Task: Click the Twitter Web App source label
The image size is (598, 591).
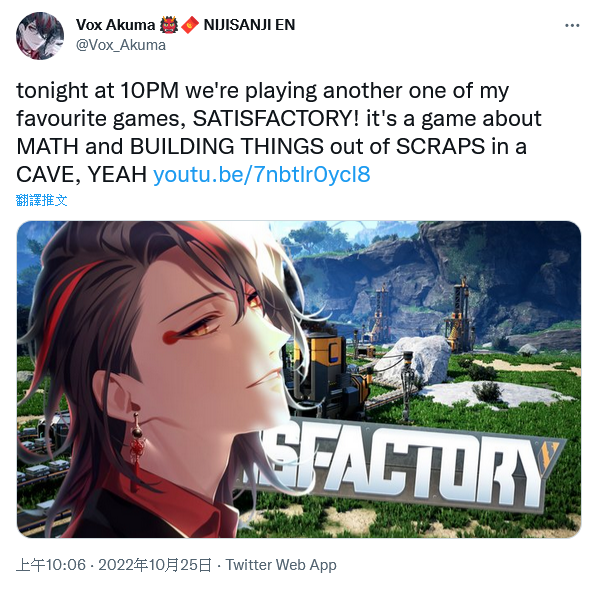Action: coord(281,565)
